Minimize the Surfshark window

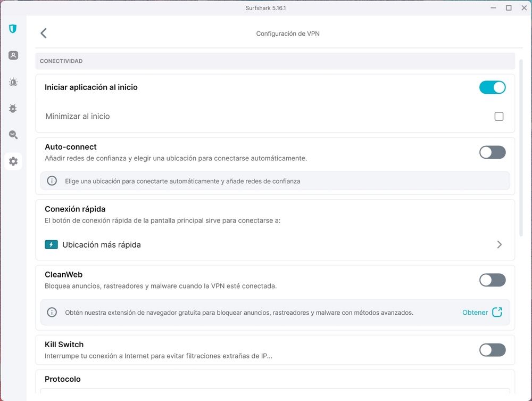click(493, 8)
